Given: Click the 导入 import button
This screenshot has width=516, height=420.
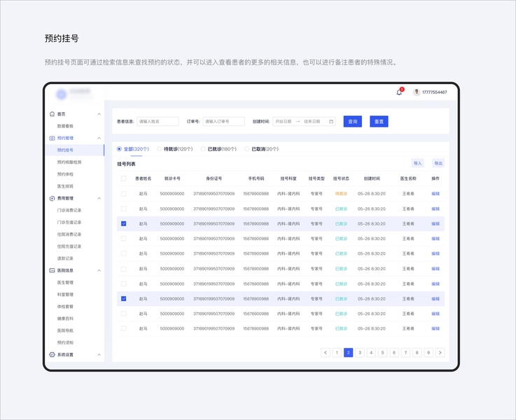Looking at the screenshot, I should (417, 163).
